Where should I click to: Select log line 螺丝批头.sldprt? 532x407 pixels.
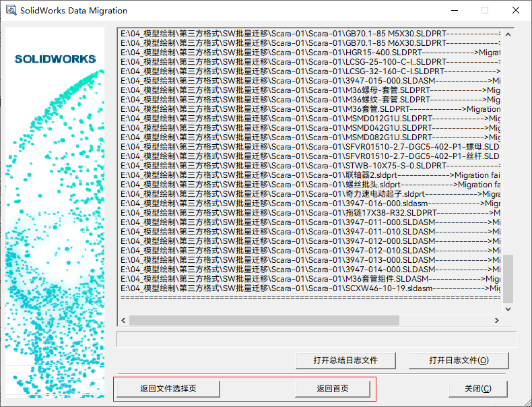310,185
